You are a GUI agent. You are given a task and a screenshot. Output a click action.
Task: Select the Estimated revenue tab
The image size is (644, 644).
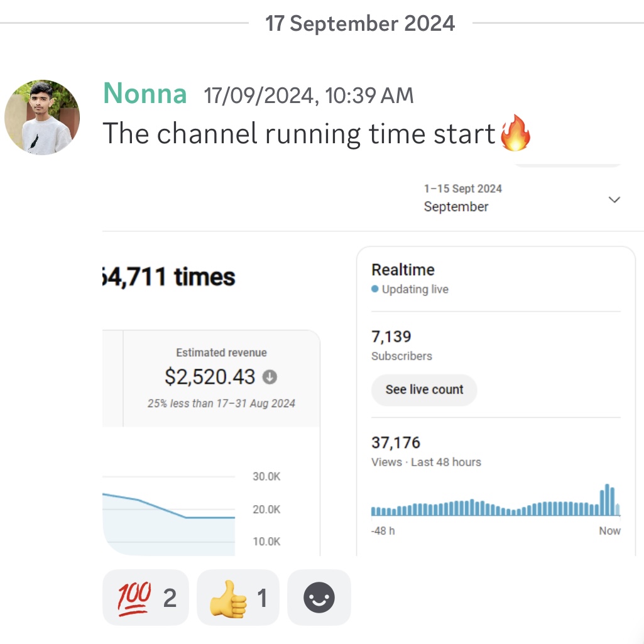(221, 378)
